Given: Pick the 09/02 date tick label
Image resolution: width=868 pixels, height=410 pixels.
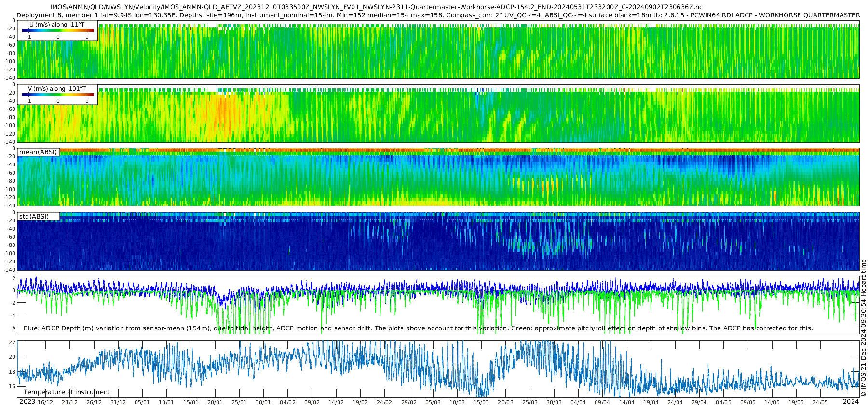Looking at the screenshot, I should [x=312, y=402].
